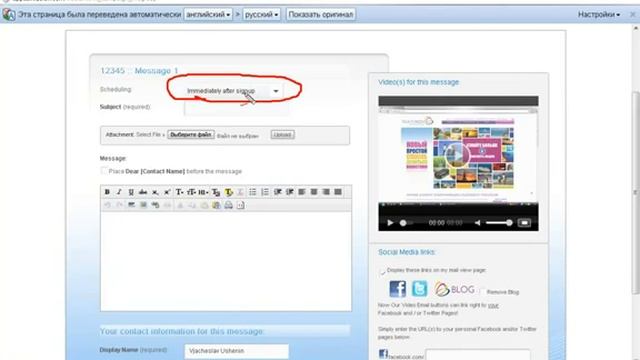Open the font size dropdown in the editor
The height and width of the screenshot is (360, 640).
click(x=191, y=192)
